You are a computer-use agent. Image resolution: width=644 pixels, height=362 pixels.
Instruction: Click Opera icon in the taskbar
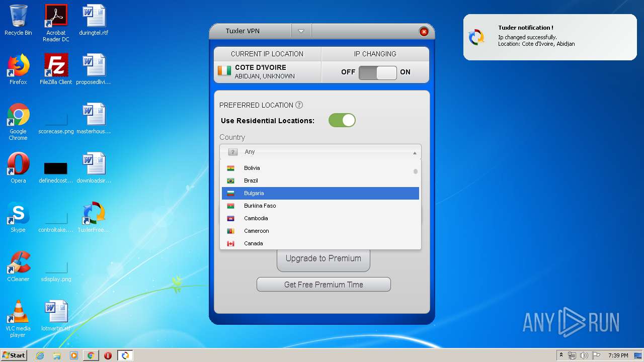[108, 355]
